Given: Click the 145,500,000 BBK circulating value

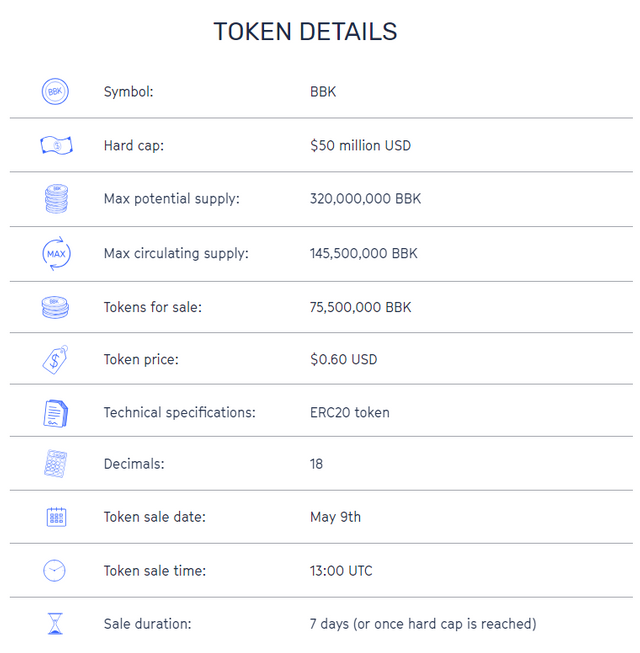Looking at the screenshot, I should coord(365,253).
